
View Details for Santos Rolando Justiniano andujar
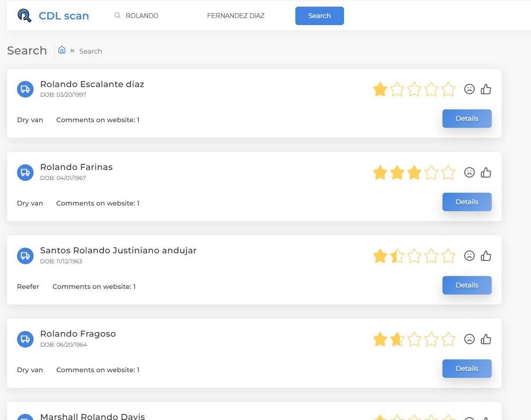(x=467, y=285)
